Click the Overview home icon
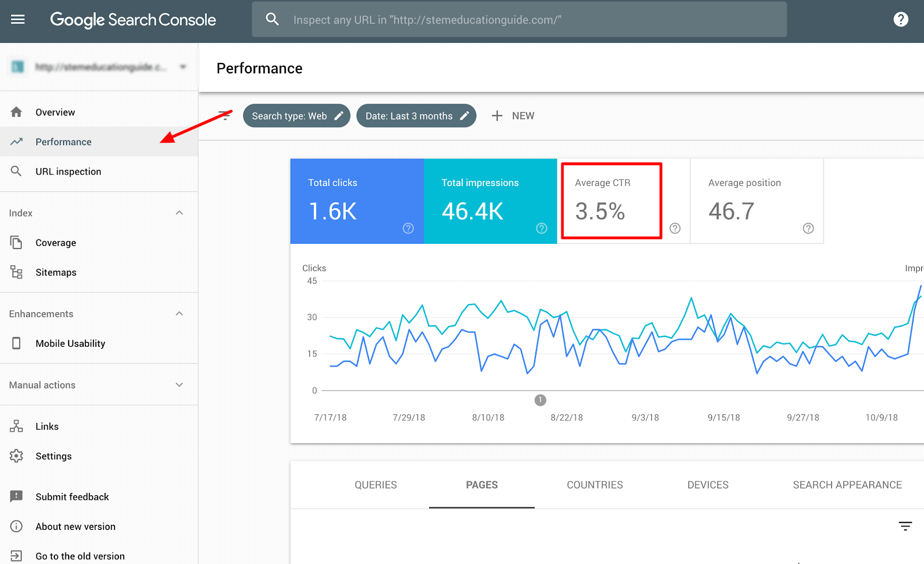The width and height of the screenshot is (924, 564). [x=16, y=112]
